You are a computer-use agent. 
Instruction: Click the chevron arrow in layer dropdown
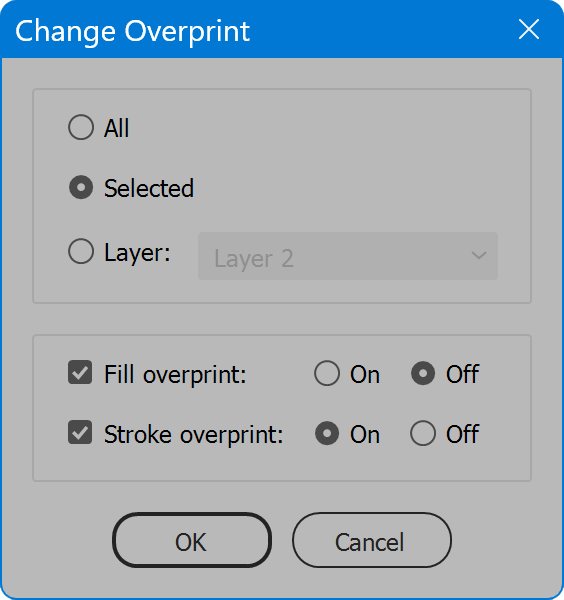coord(479,255)
